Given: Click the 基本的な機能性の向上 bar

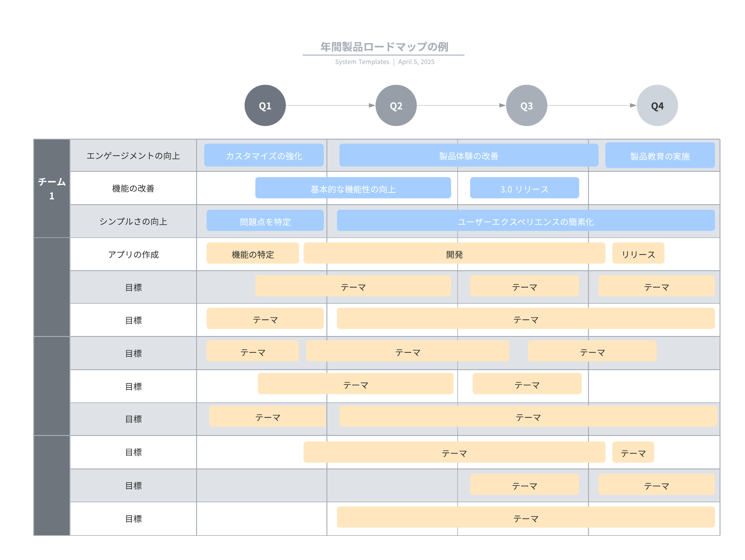Looking at the screenshot, I should 352,189.
